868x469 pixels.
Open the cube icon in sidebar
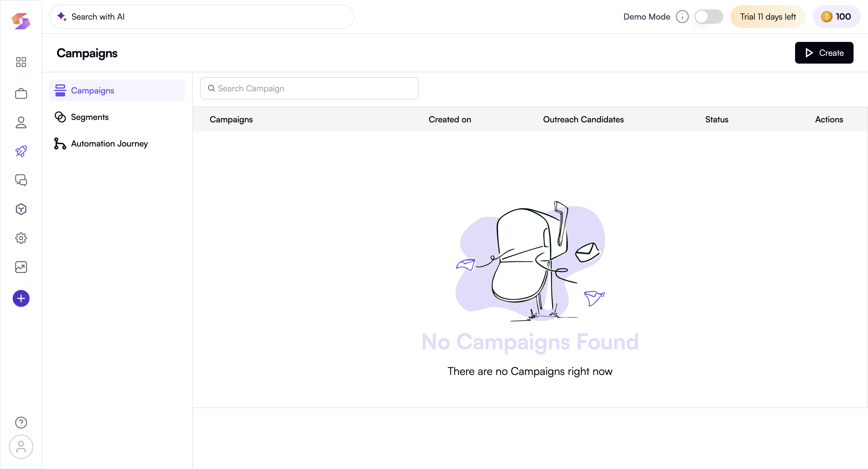21,209
